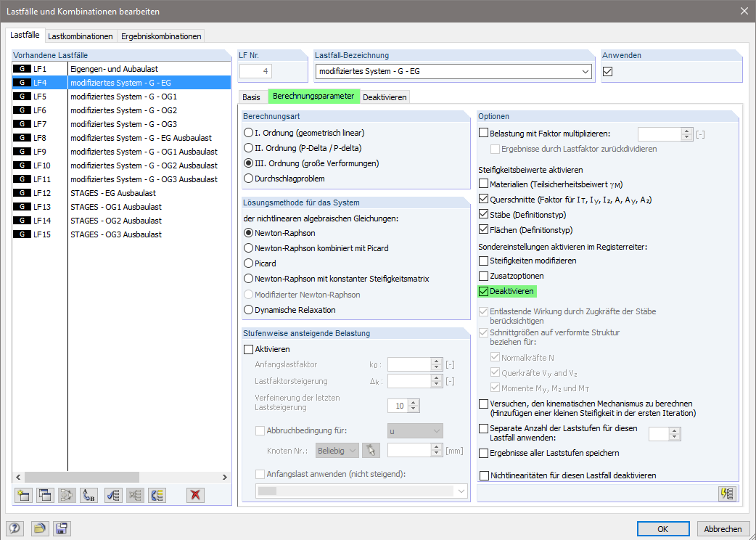Open the Lastfall-Bezeichnung dropdown
This screenshot has height=540, width=756.
coord(586,72)
